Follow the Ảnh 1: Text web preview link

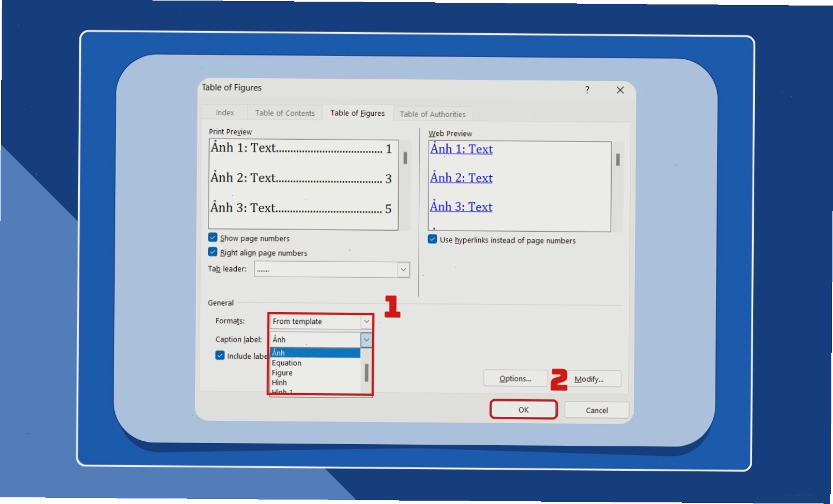click(x=461, y=149)
